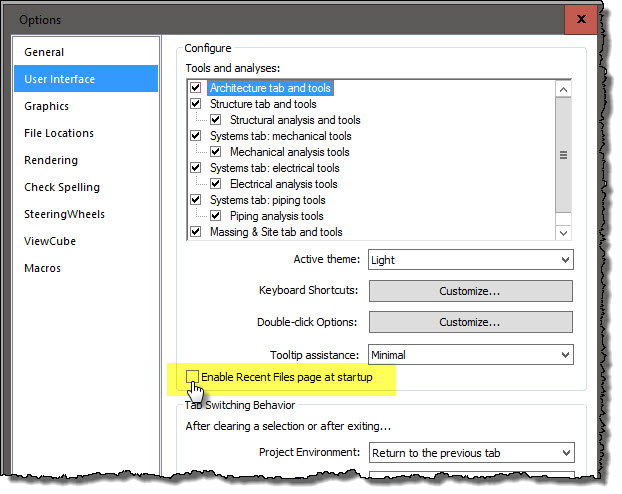Click the tools list scrollbar thumb
The width and height of the screenshot is (622, 494).
point(563,155)
